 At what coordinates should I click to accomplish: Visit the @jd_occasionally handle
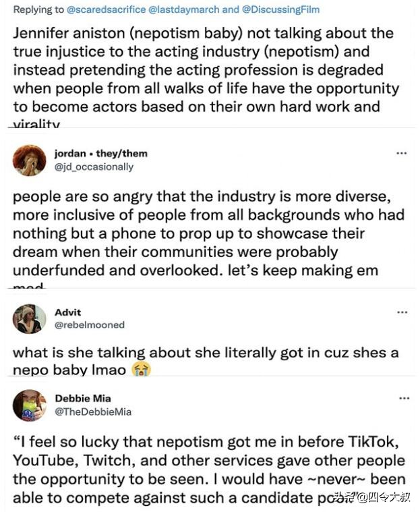(x=102, y=167)
